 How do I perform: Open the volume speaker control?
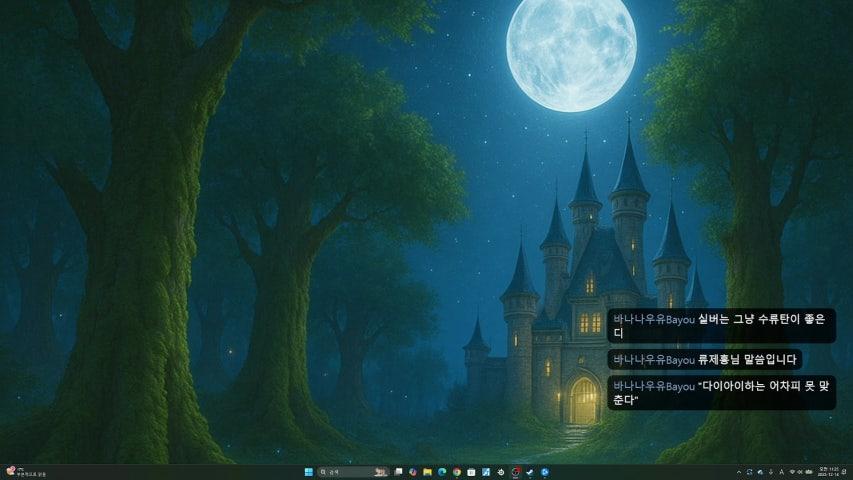[801, 472]
